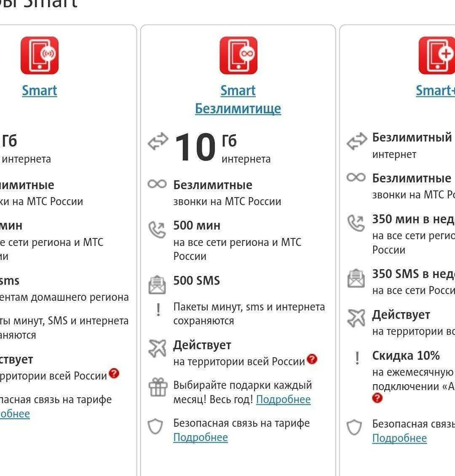Click the Smart+ tariff icon with plus
Viewport: 455px width, 476px height.
[x=437, y=56]
